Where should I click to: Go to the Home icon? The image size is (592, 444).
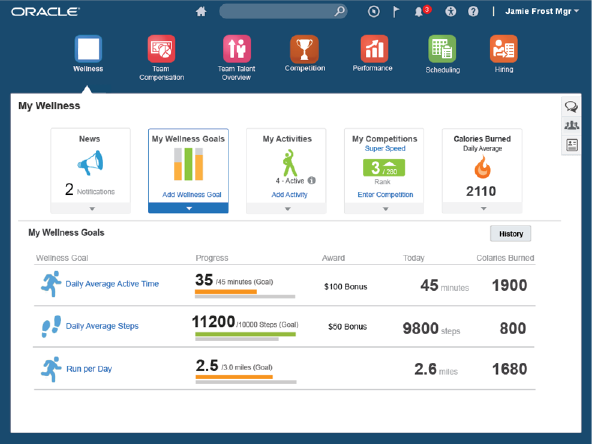tap(201, 12)
